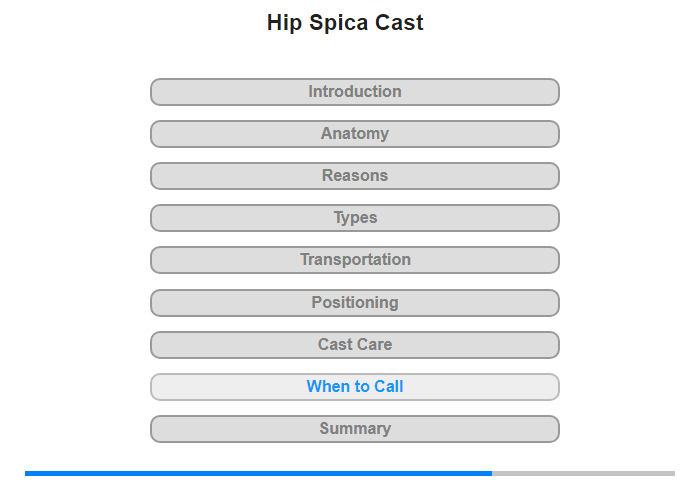
Task: Open the section between Reasons and Transportation
Action: pyautogui.click(x=355, y=218)
